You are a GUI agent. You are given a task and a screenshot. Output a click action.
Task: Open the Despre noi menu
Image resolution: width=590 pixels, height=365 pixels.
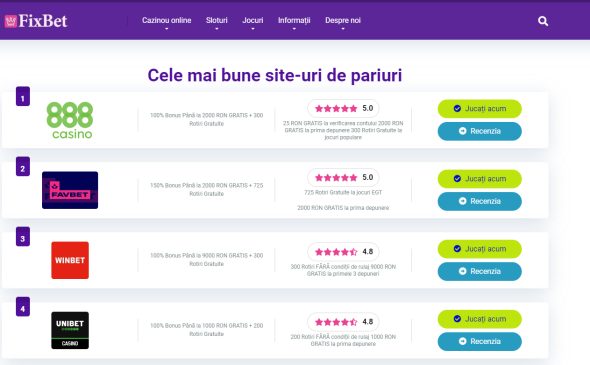(x=343, y=22)
